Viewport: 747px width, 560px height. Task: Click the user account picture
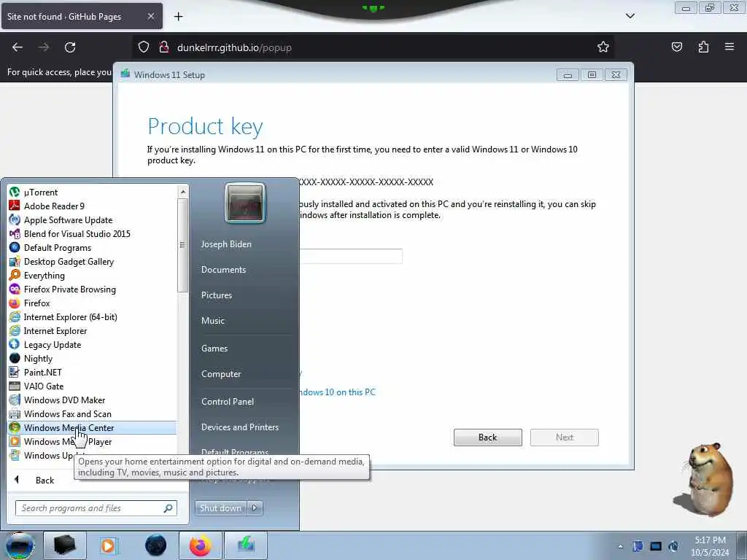(245, 203)
